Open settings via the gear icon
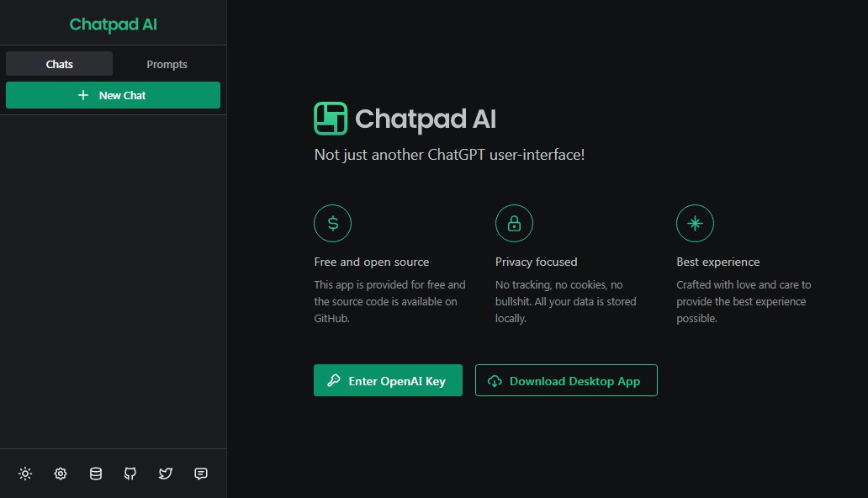Image resolution: width=868 pixels, height=498 pixels. [x=61, y=474]
